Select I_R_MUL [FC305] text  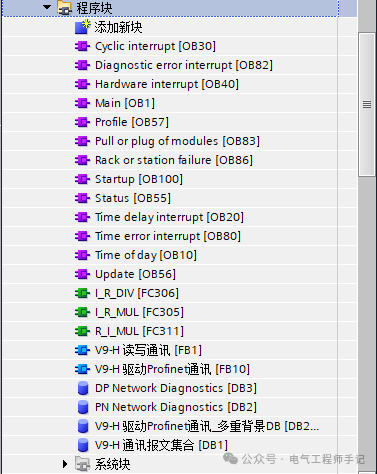[139, 312]
